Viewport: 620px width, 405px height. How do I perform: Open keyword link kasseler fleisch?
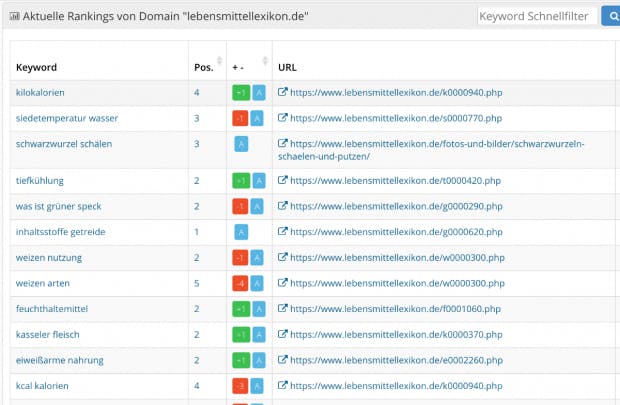pyautogui.click(x=47, y=335)
